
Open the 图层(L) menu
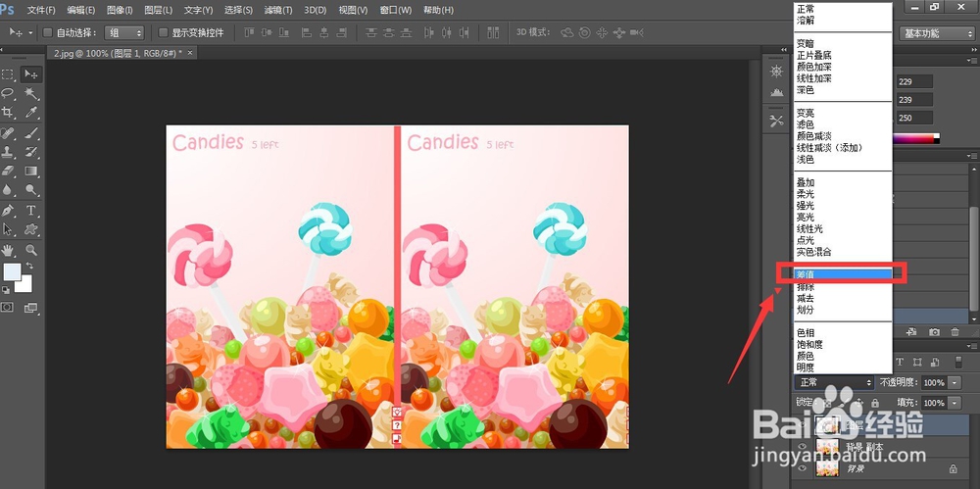tap(158, 10)
